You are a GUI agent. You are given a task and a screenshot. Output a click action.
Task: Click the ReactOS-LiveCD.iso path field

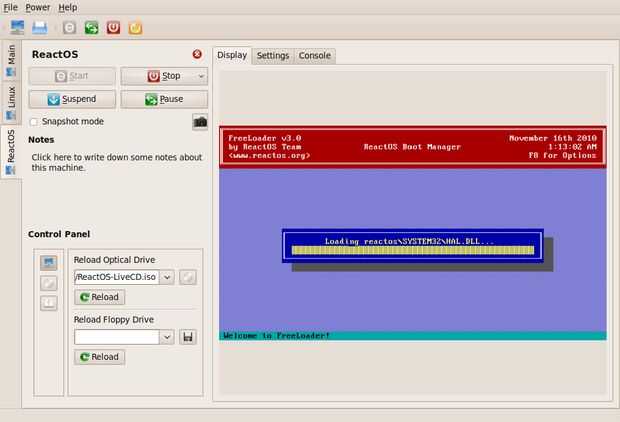click(x=117, y=277)
